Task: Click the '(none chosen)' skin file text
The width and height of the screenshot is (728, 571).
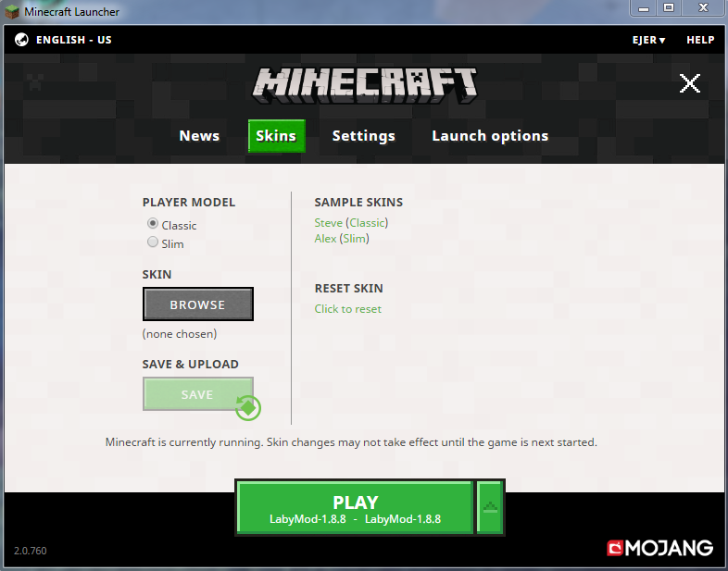Action: click(179, 334)
